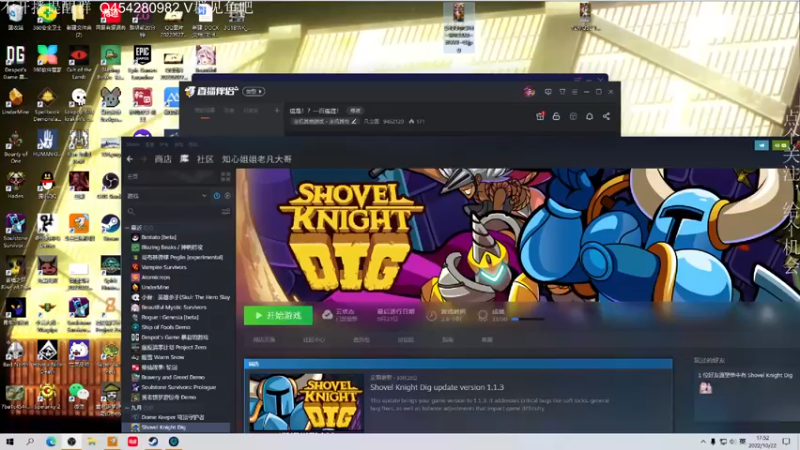Open the 商店 store tab in Steam
The height and width of the screenshot is (450, 800).
(163, 159)
